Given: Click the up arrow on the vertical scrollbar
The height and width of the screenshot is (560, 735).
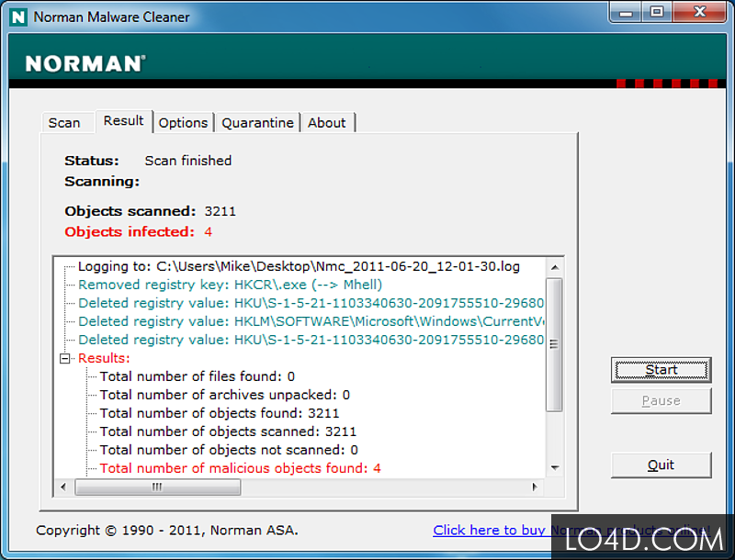Looking at the screenshot, I should 555,266.
